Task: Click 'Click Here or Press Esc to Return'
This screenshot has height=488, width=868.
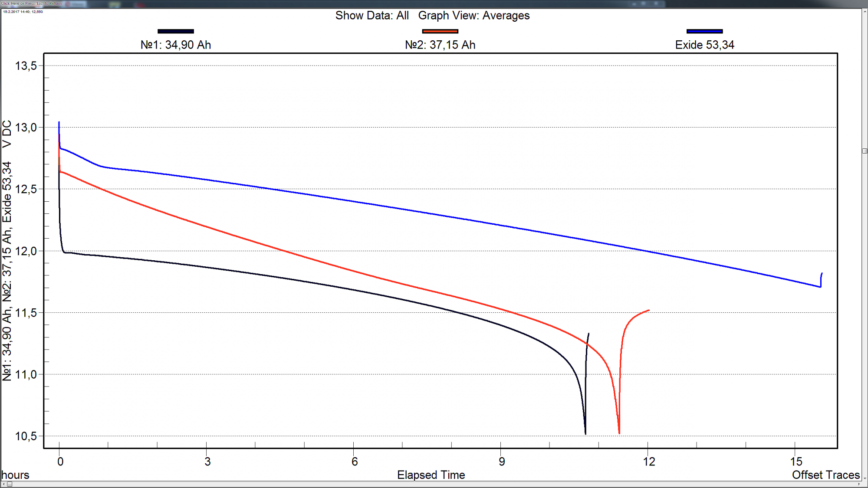Action: (31, 3)
